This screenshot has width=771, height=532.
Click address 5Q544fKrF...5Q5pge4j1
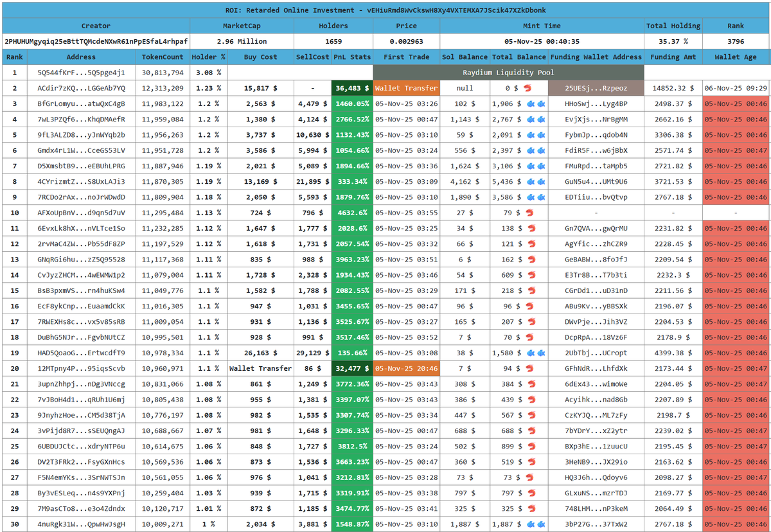(x=82, y=73)
